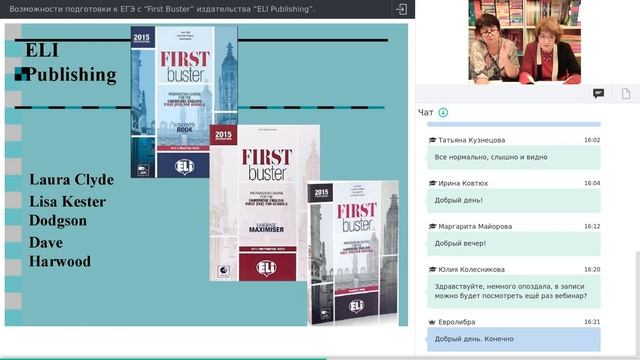
Task: Click the red First Buster Language Maximiser cover
Action: click(264, 203)
